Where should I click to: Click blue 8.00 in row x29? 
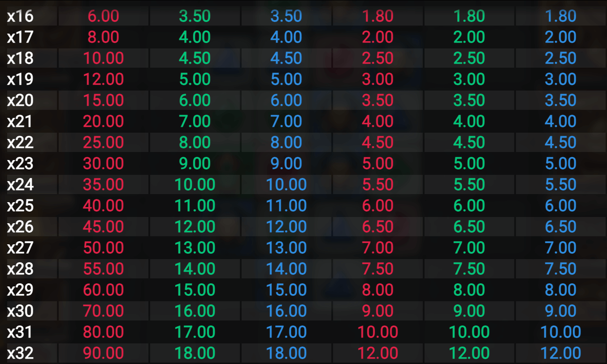(x=561, y=290)
